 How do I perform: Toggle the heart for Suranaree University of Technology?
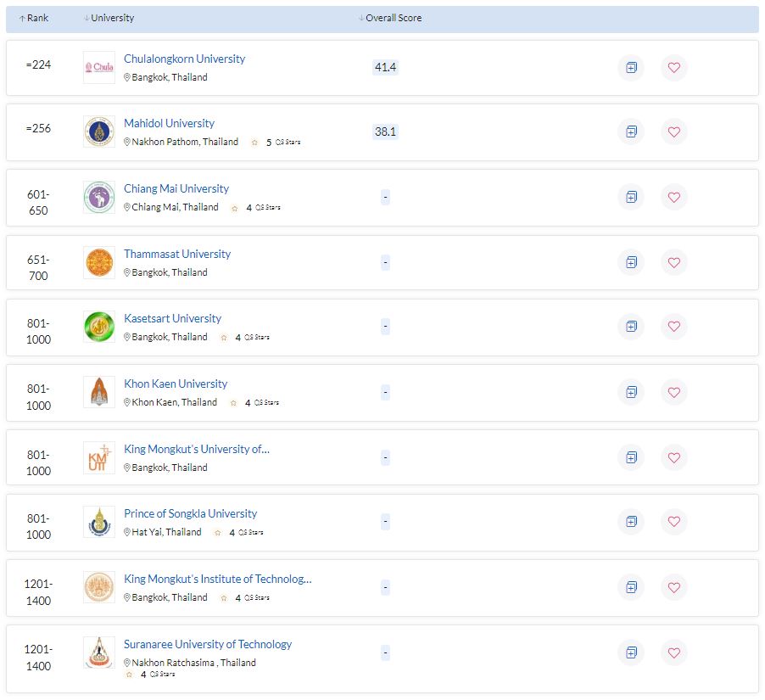pyautogui.click(x=673, y=652)
